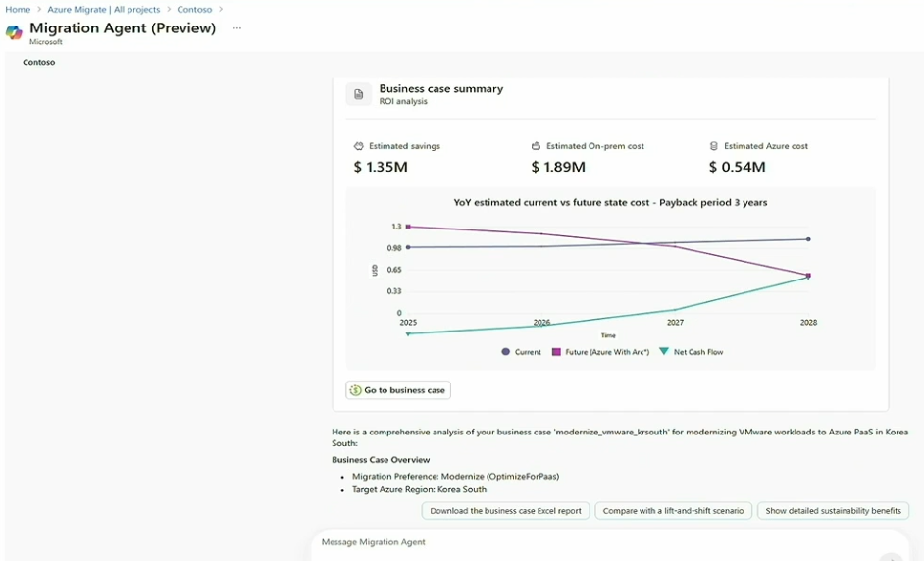Click the Estimated Azure cost database icon
Image resolution: width=924 pixels, height=561 pixels.
click(x=714, y=146)
